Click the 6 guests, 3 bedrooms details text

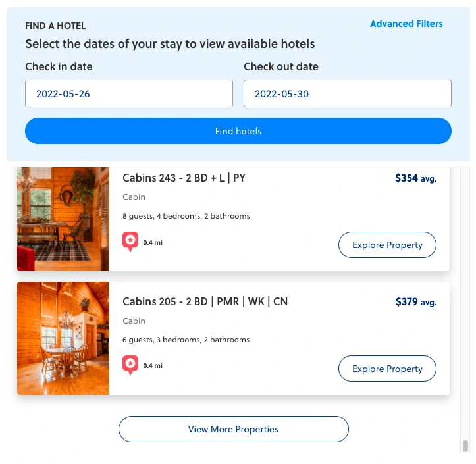pyautogui.click(x=186, y=340)
